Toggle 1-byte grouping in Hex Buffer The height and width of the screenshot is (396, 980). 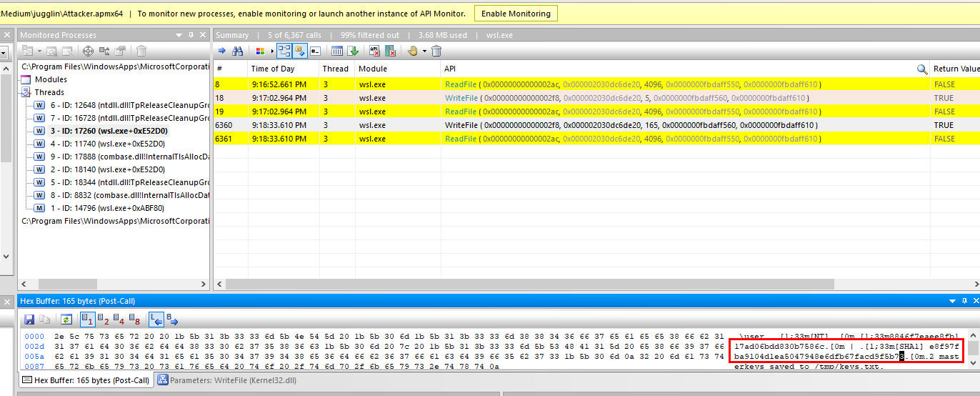pos(87,320)
